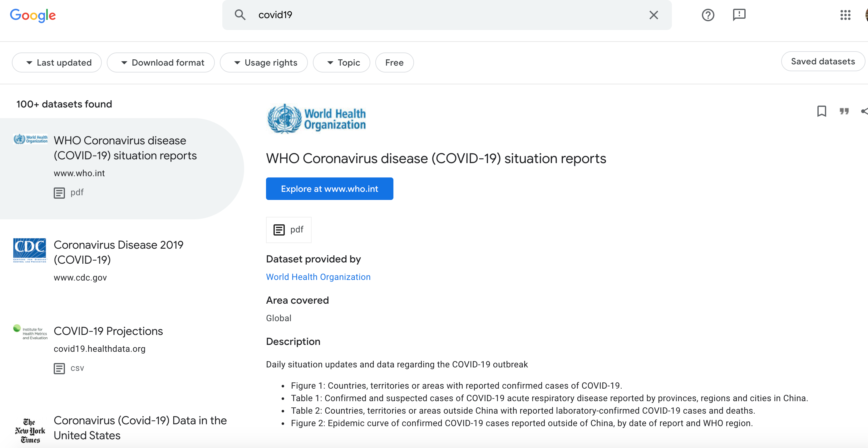Click Explore at www.who.int button

click(329, 189)
